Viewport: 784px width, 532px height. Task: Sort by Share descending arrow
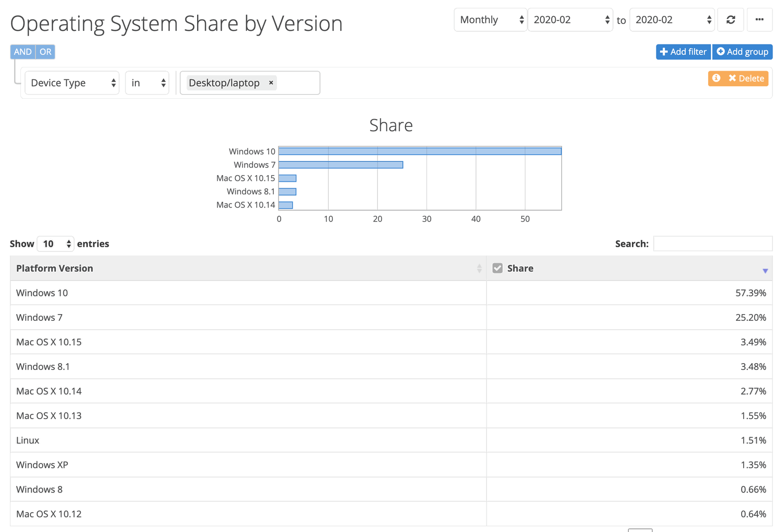click(765, 271)
